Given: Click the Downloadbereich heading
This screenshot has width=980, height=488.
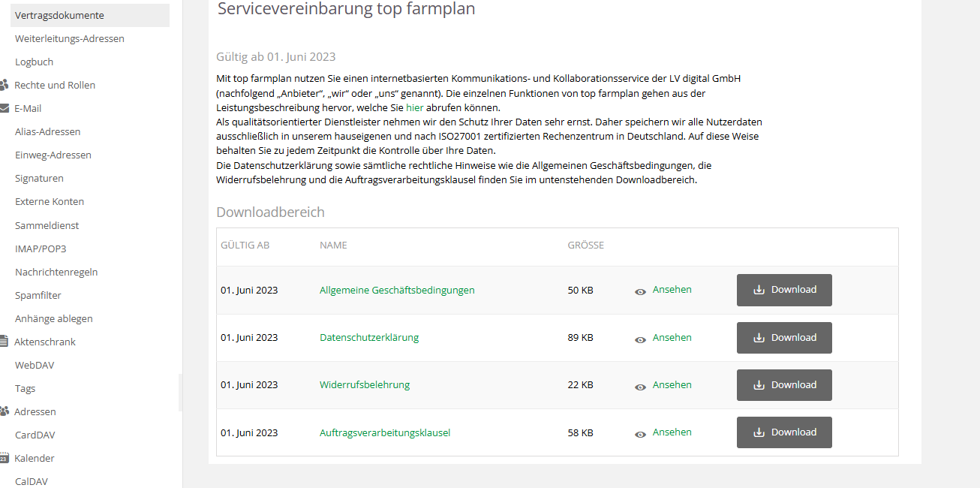Looking at the screenshot, I should pos(270,212).
